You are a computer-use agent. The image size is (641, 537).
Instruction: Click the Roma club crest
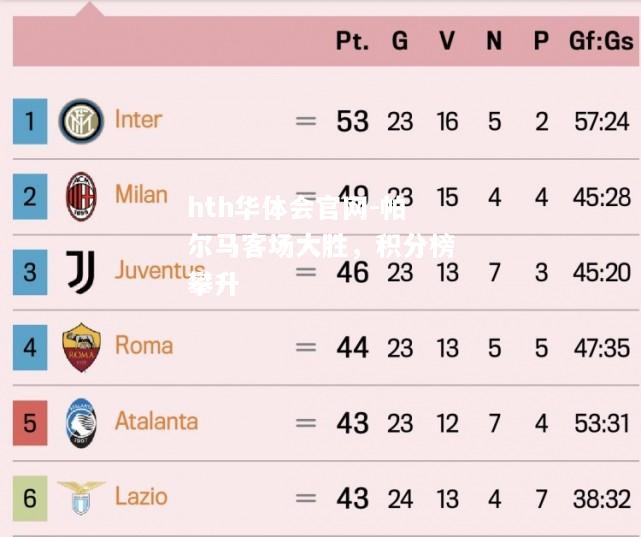[x=81, y=347]
